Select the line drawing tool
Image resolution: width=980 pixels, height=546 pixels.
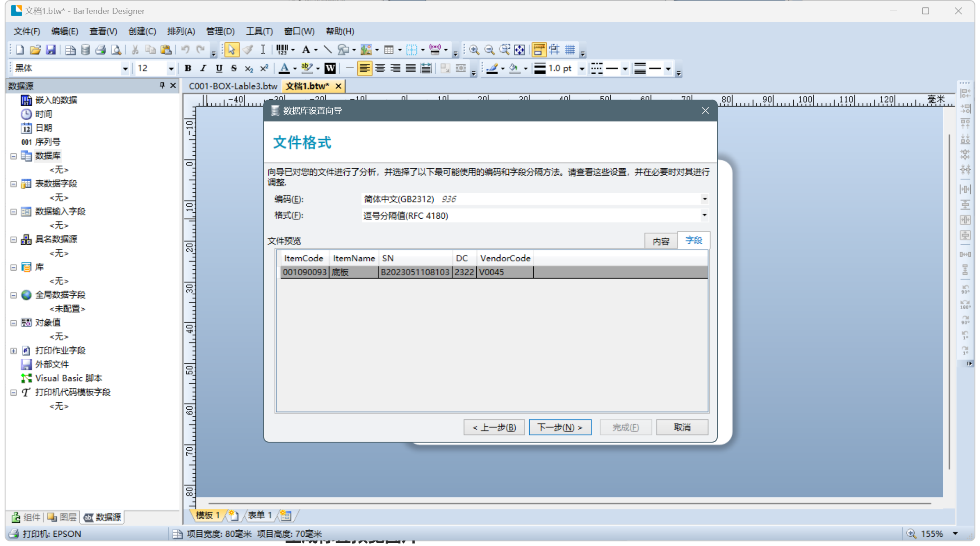pyautogui.click(x=328, y=50)
